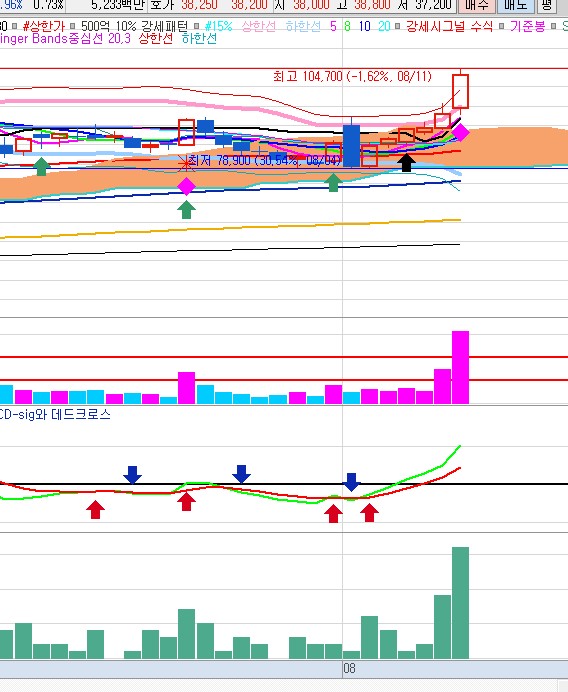This screenshot has height=692, width=568.
Task: Click the Bollinger Bands중심선 20,3 label
Action: [x=65, y=38]
